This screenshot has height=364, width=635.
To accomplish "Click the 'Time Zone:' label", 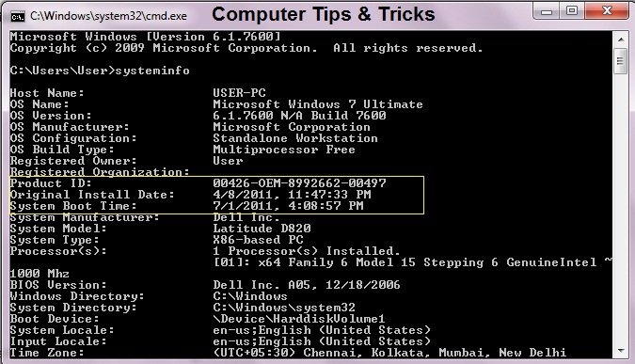I will pyautogui.click(x=47, y=353).
